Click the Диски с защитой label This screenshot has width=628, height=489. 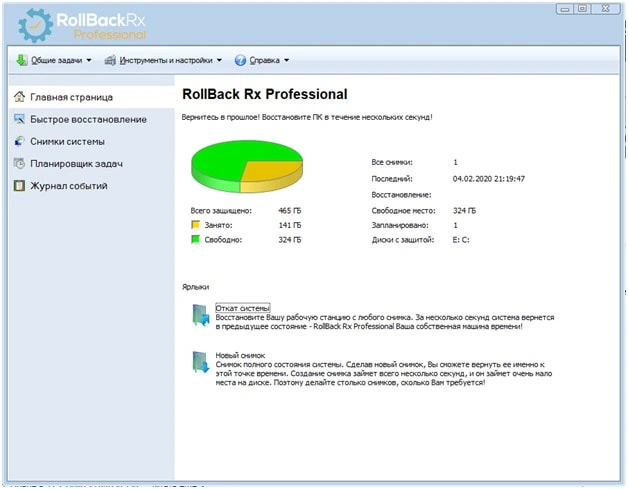403,240
